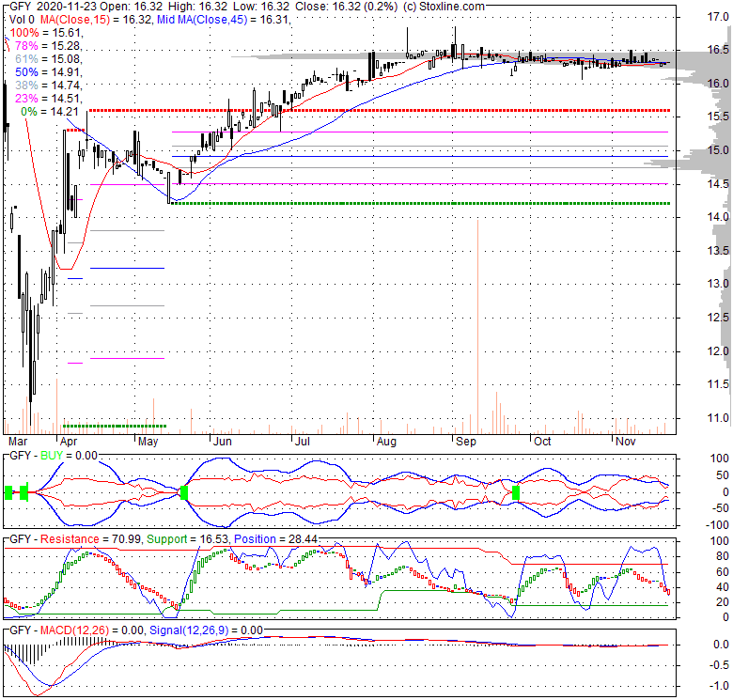Click the 11.5 price axis label
The height and width of the screenshot is (700, 733).
pyautogui.click(x=718, y=384)
